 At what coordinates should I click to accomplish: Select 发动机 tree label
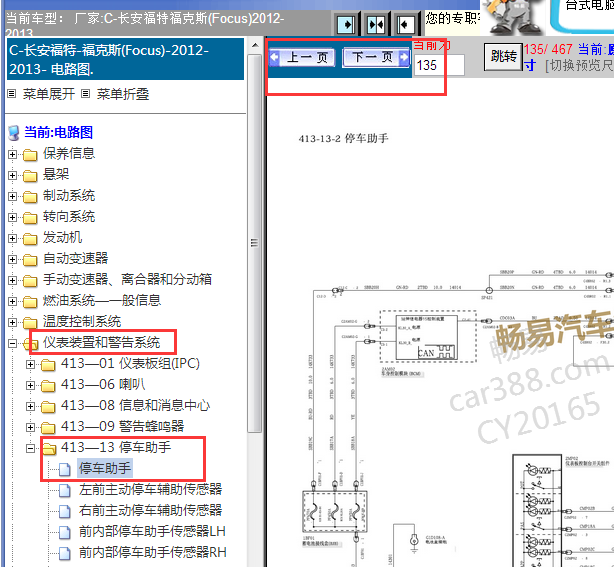pyautogui.click(x=63, y=237)
